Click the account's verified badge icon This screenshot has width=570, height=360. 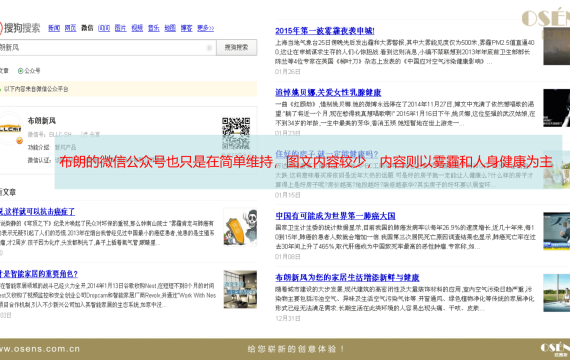[20, 141]
